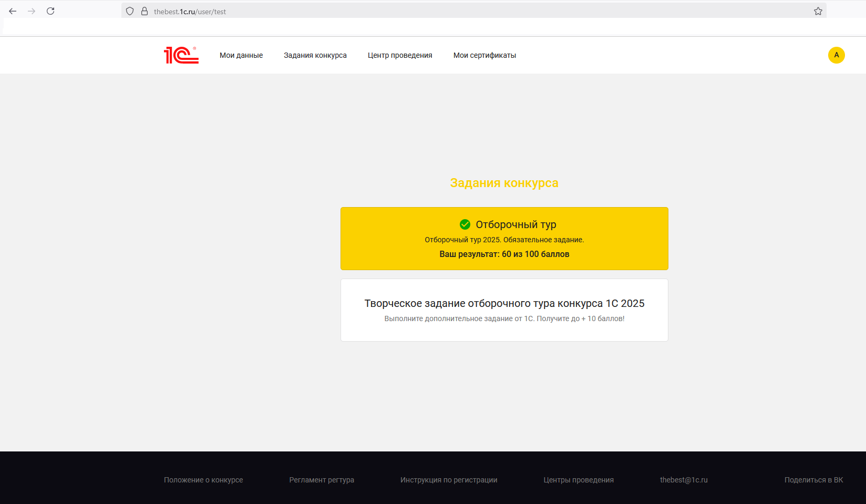Click the Задания конкурса page heading
Image resolution: width=866 pixels, height=504 pixels.
(504, 183)
